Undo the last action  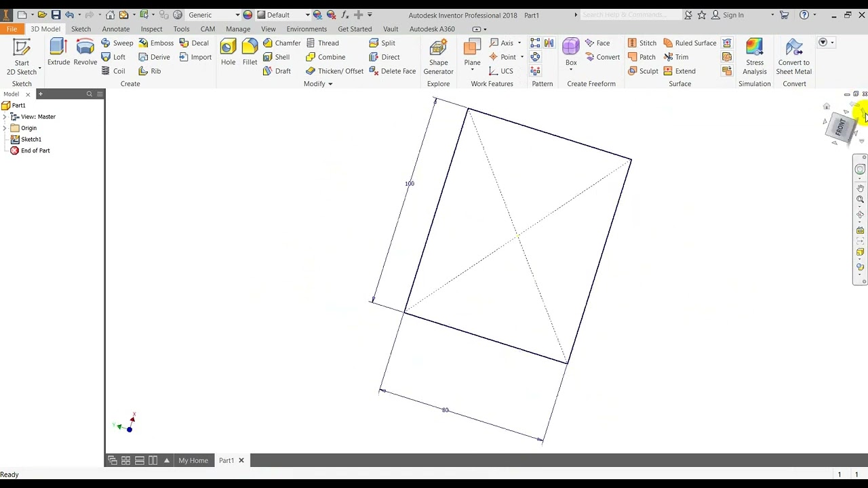[x=69, y=14]
